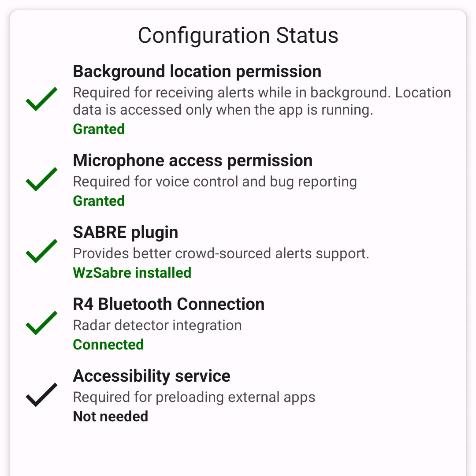Open the Microphone access permission heading

coord(193,160)
